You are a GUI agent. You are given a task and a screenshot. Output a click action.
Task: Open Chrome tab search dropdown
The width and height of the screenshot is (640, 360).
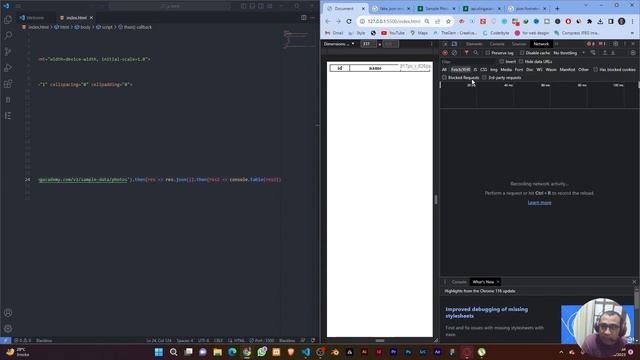tap(587, 6)
